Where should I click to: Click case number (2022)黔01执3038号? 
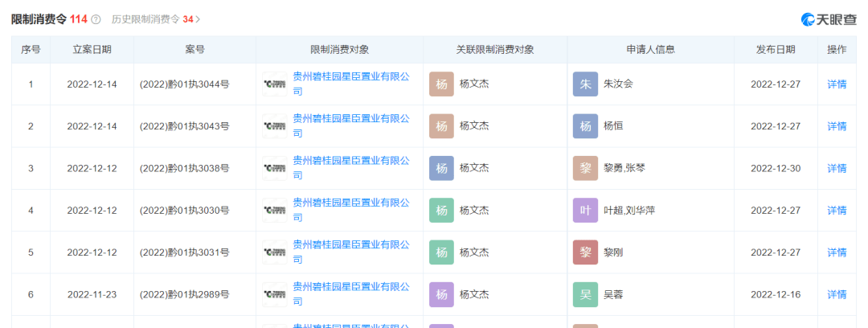coord(184,169)
